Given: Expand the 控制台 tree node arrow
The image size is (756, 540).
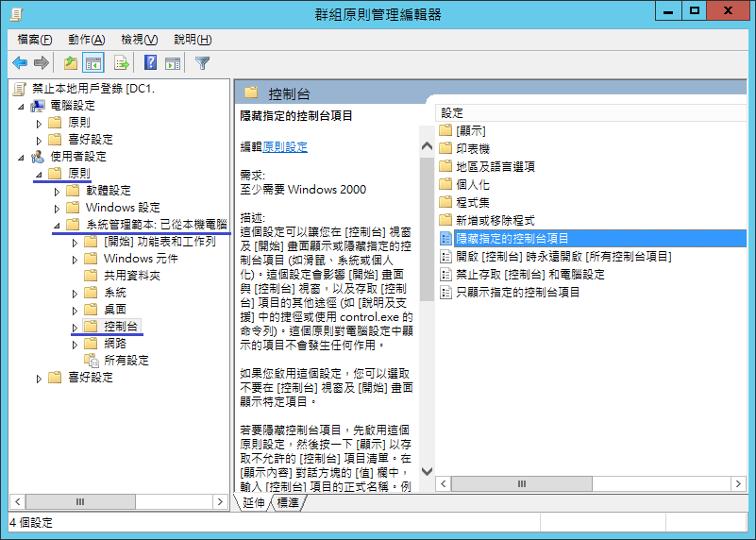Looking at the screenshot, I should (75, 328).
